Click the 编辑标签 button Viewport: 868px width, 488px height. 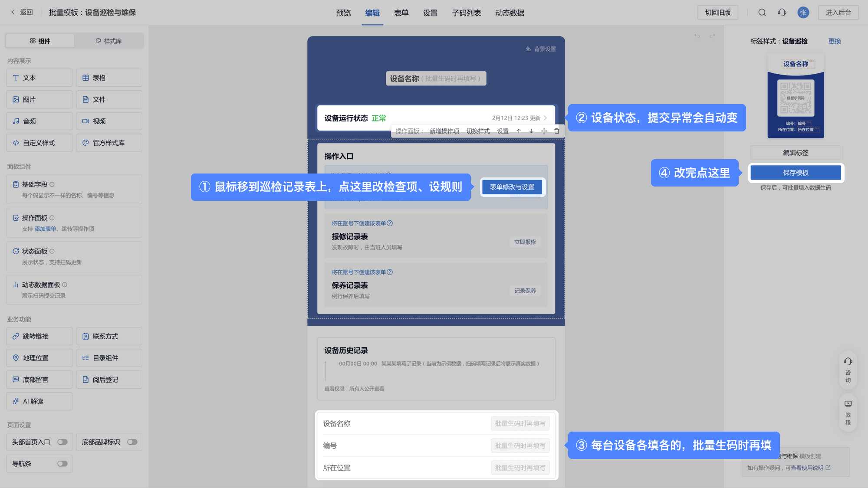796,153
